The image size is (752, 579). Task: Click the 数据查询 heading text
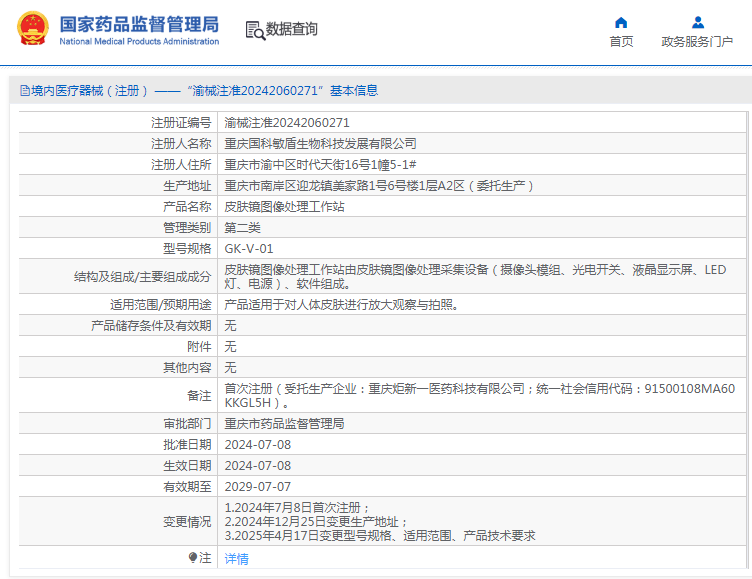point(292,29)
